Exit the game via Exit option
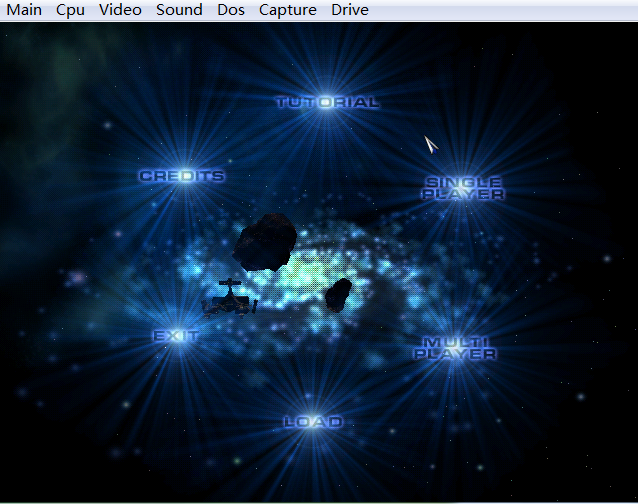Image resolution: width=638 pixels, height=504 pixels. [177, 336]
